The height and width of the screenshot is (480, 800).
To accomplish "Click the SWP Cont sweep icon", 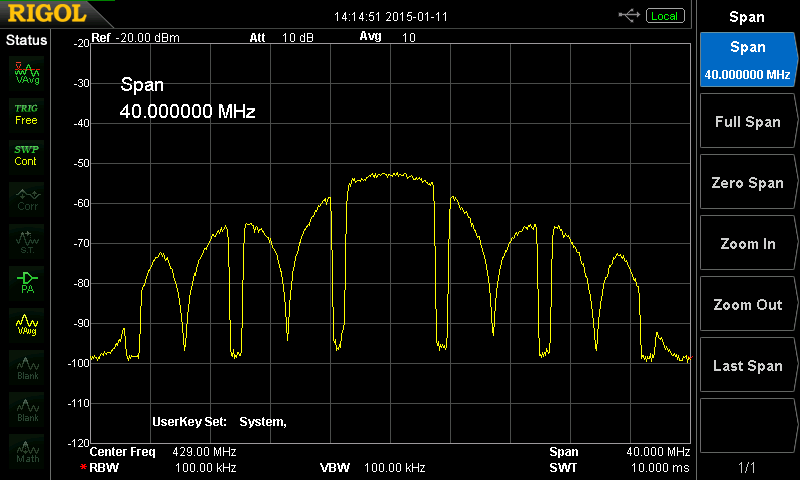I will coord(26,155).
